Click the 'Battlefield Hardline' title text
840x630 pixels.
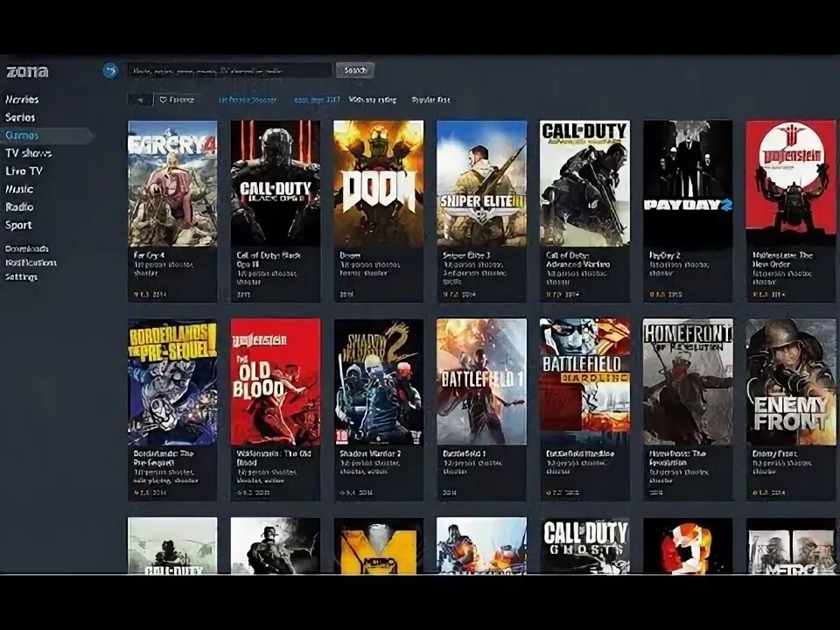[579, 454]
